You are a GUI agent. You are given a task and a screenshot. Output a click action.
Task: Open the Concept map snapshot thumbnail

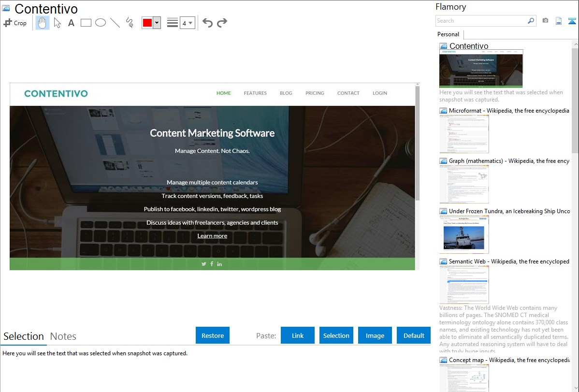464,378
